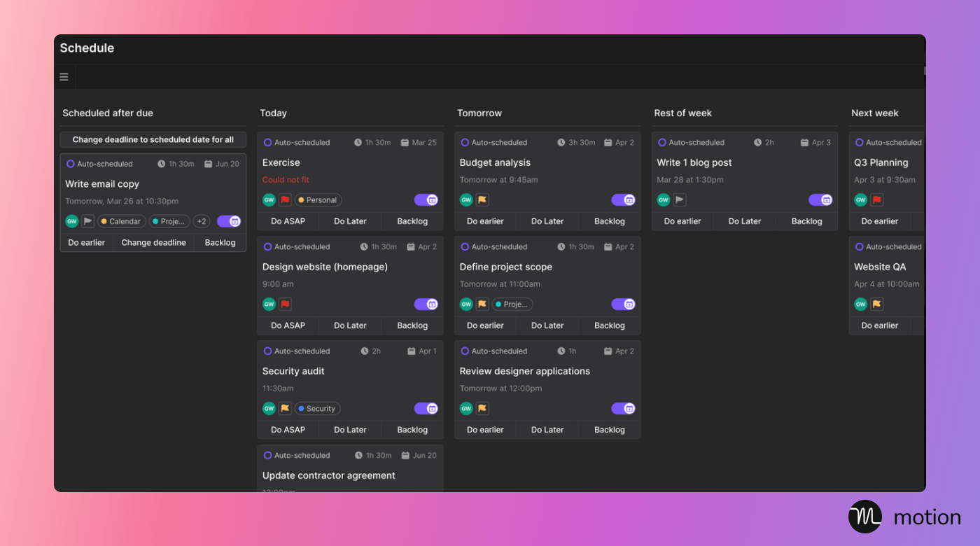Open the Personal label on Exercise
The image size is (980, 546).
(318, 200)
